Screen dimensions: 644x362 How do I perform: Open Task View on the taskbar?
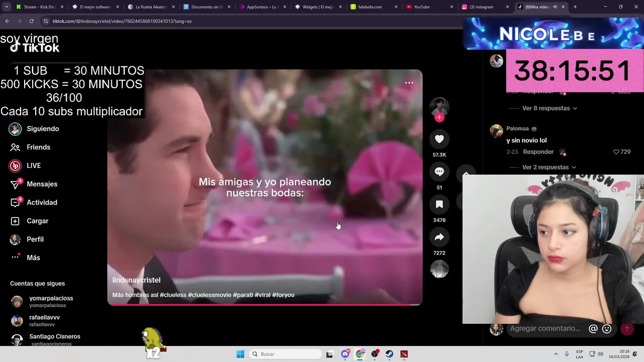click(330, 354)
